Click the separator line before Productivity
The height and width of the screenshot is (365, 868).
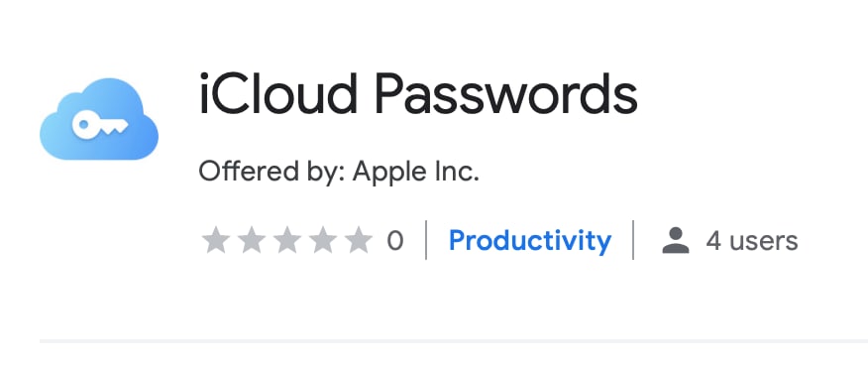426,240
